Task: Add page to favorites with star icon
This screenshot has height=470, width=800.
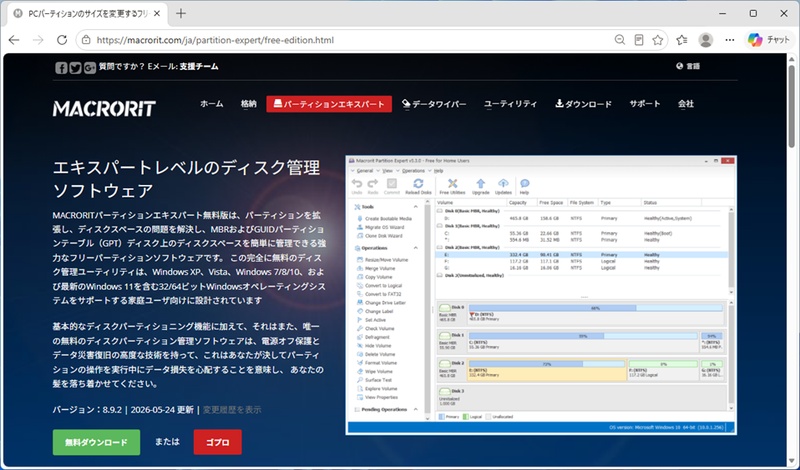Action: click(x=658, y=40)
